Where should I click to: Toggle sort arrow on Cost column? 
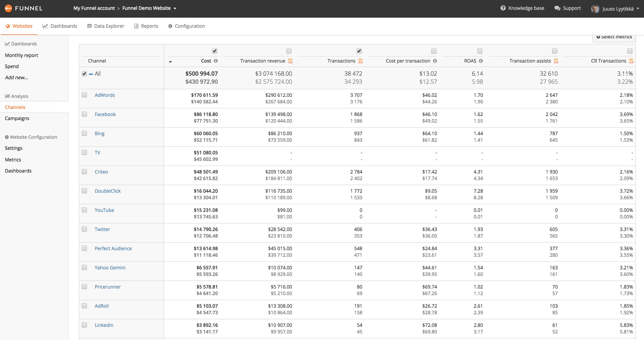(170, 62)
